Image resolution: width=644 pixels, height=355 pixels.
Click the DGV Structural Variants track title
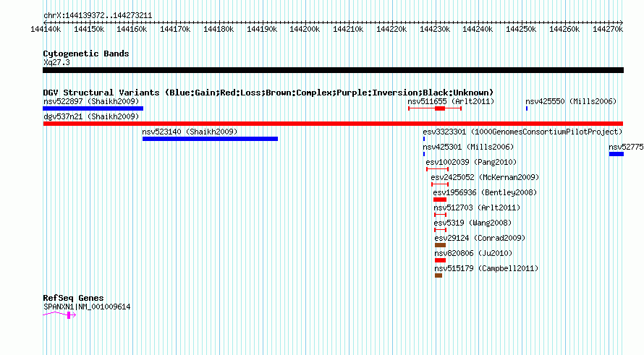click(x=268, y=93)
